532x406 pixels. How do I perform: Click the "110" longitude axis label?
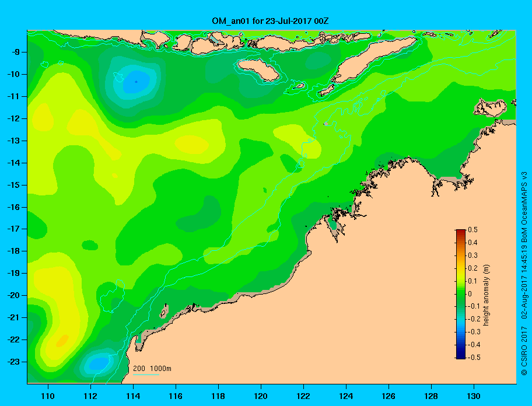(x=48, y=396)
